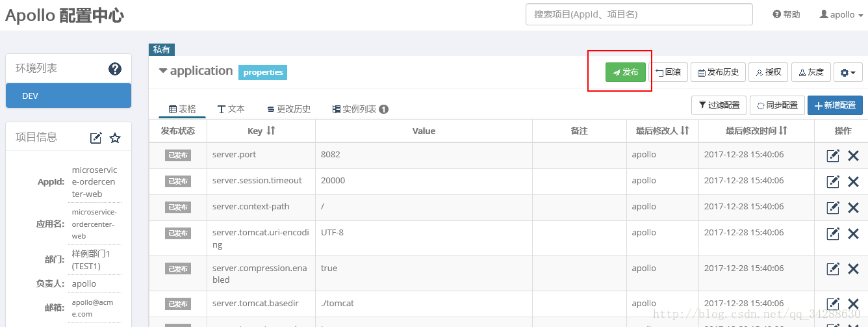The image size is (868, 327).
Task: Edit the server.port row
Action: [x=833, y=155]
